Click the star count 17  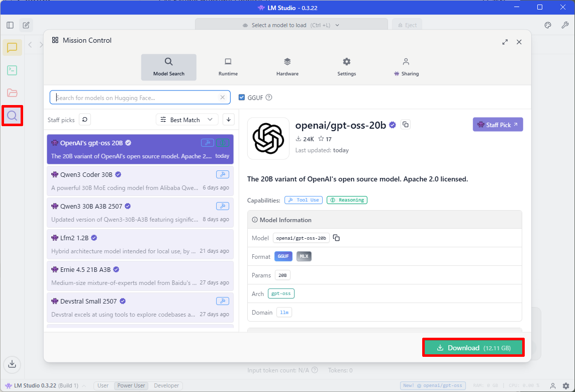(325, 139)
